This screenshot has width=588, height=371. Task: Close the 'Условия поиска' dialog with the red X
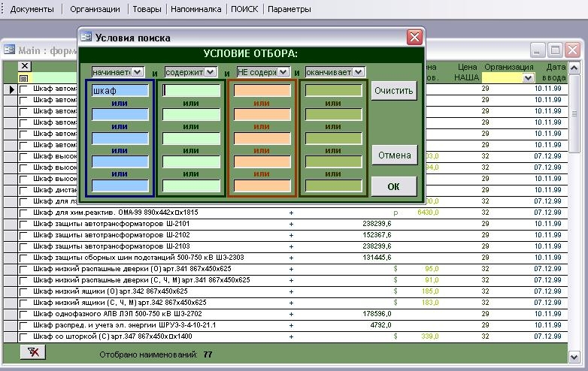pos(414,37)
